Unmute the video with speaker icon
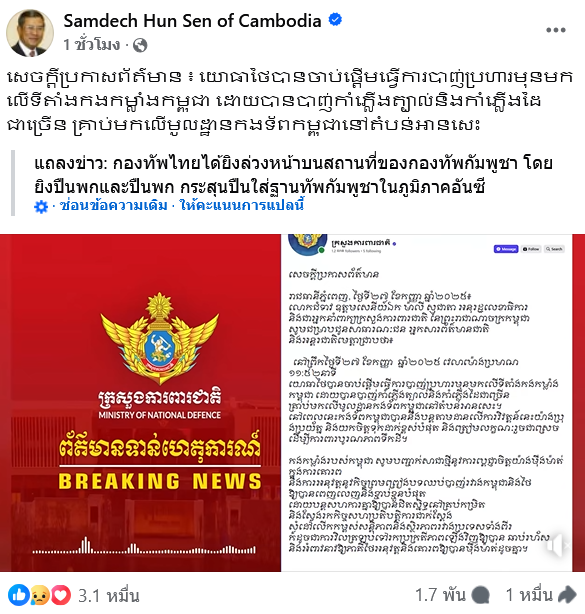585x614 pixels. click(x=558, y=545)
